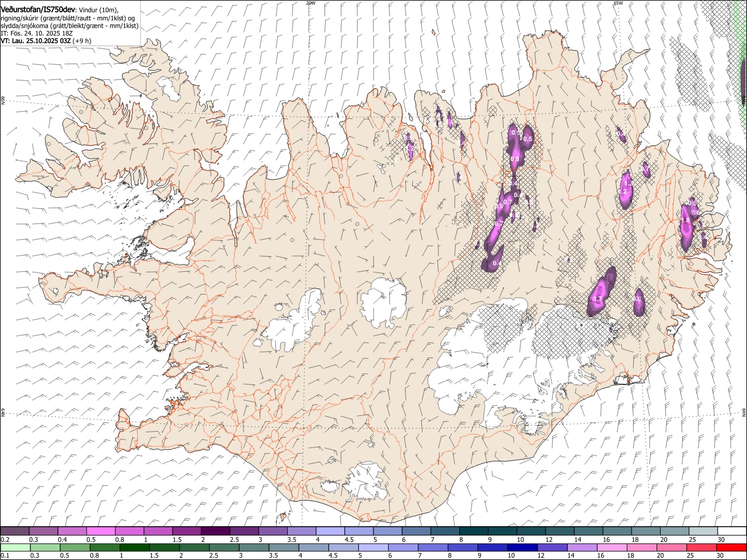This screenshot has height=560, width=747.
Task: Click lower legend swatch between 2 and 2.5
Action: (x=194, y=548)
